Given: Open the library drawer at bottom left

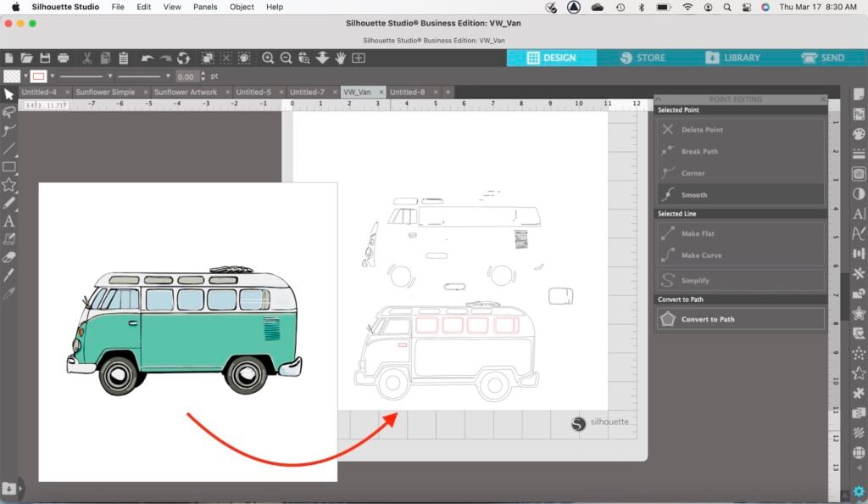Looking at the screenshot, I should click(x=8, y=489).
